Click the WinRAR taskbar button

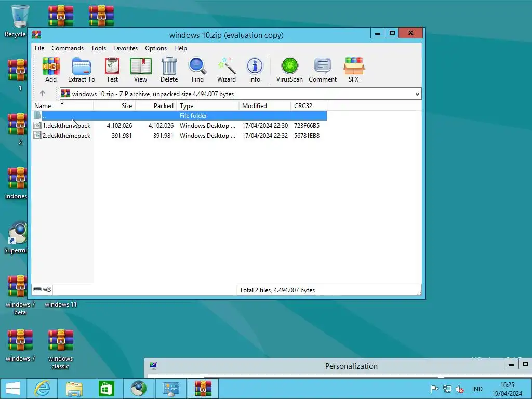click(203, 389)
